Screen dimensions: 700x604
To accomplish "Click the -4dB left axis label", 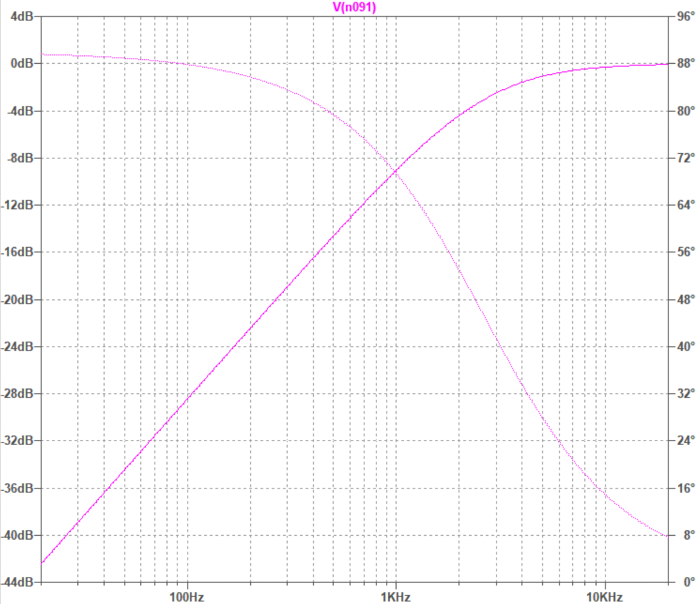I will coord(20,111).
